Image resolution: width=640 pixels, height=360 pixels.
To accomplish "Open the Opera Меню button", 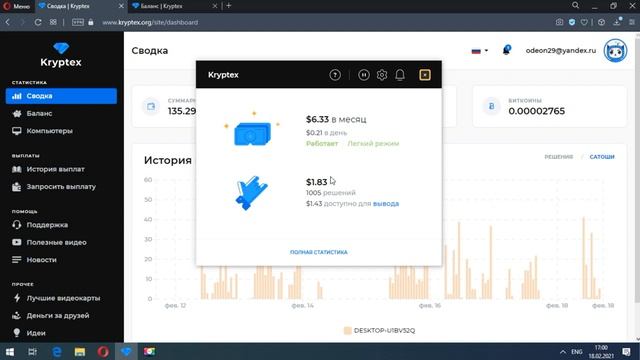I will point(17,6).
